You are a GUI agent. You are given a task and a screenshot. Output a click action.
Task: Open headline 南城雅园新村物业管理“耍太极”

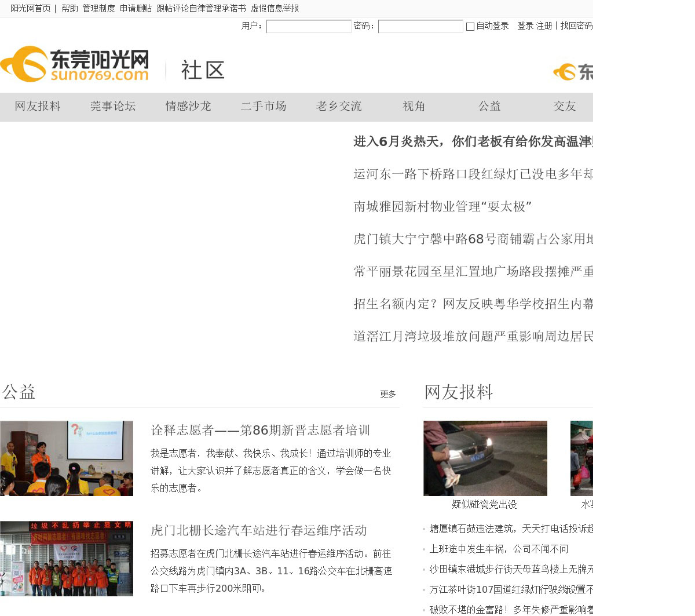[442, 207]
